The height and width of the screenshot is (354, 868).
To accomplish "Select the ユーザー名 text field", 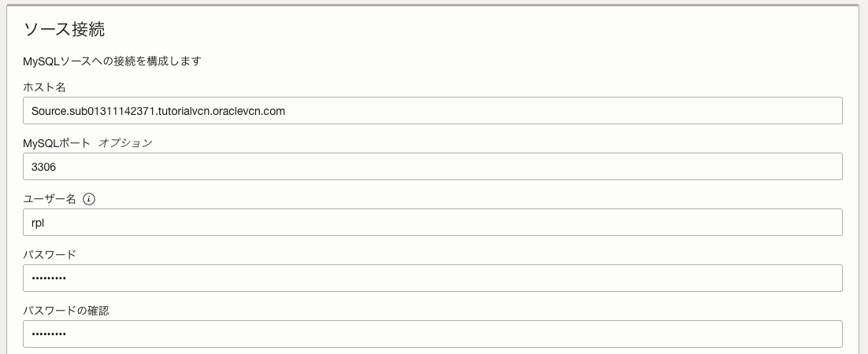I will 432,223.
